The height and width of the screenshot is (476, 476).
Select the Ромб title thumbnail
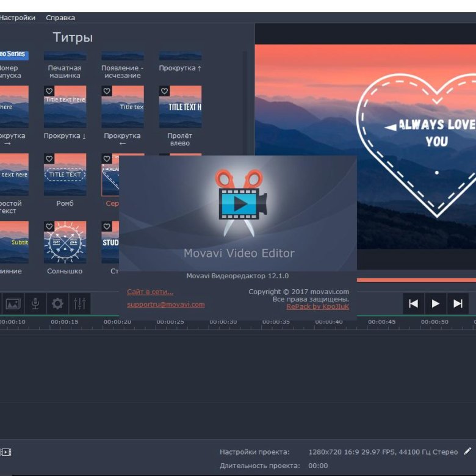point(65,175)
